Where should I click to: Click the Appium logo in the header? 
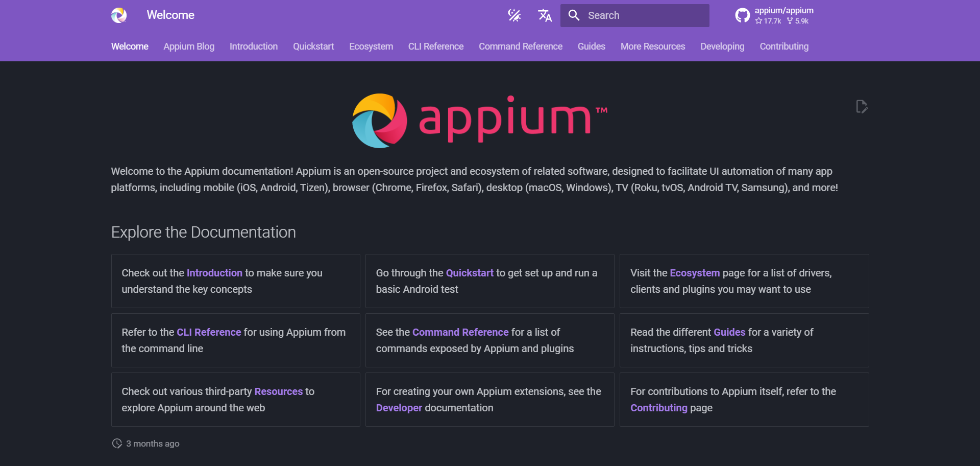(119, 15)
